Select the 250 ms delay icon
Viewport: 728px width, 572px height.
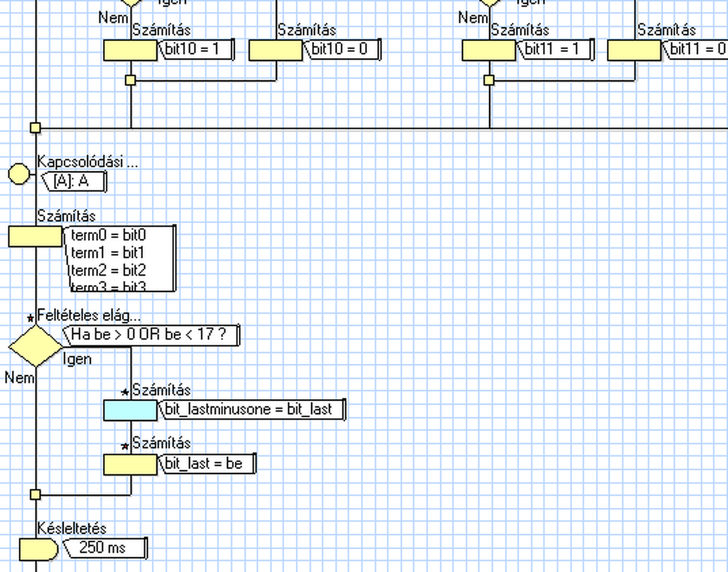click(39, 550)
